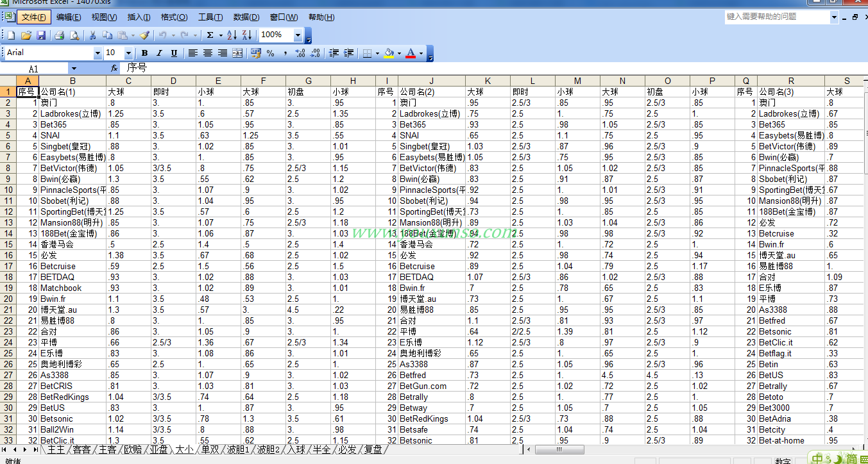Create a new blank workbook
The image size is (868, 464).
pyautogui.click(x=11, y=35)
